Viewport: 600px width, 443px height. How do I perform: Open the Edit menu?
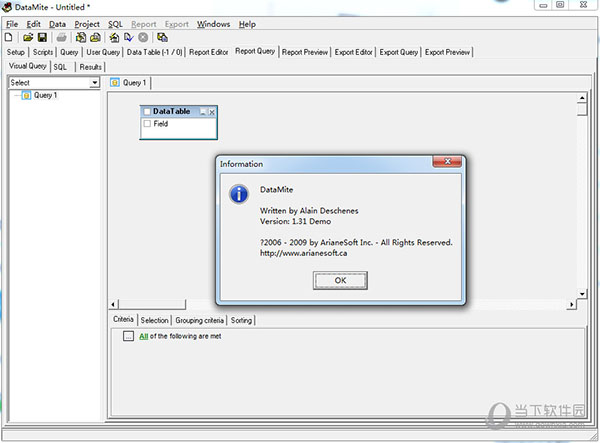(x=33, y=24)
